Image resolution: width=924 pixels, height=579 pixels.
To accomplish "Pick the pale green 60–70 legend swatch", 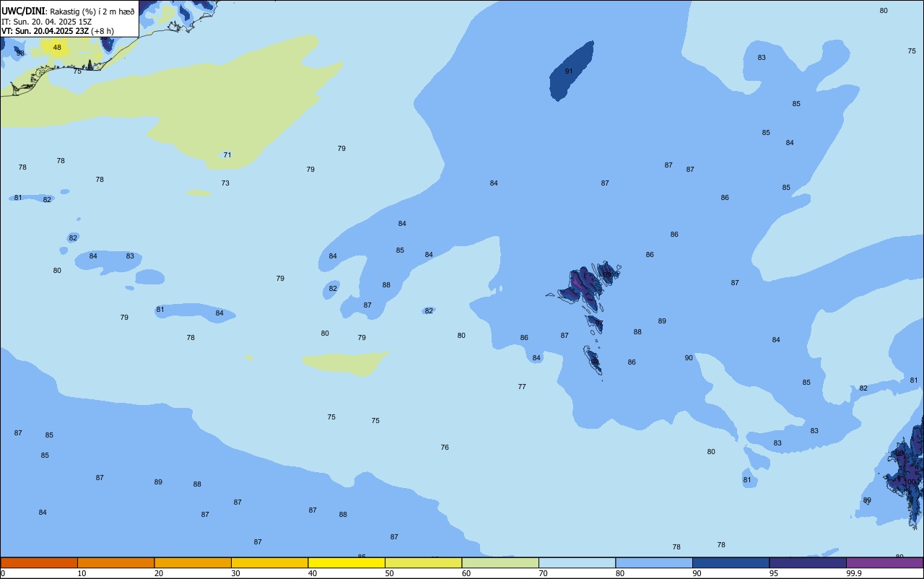I will [500, 562].
